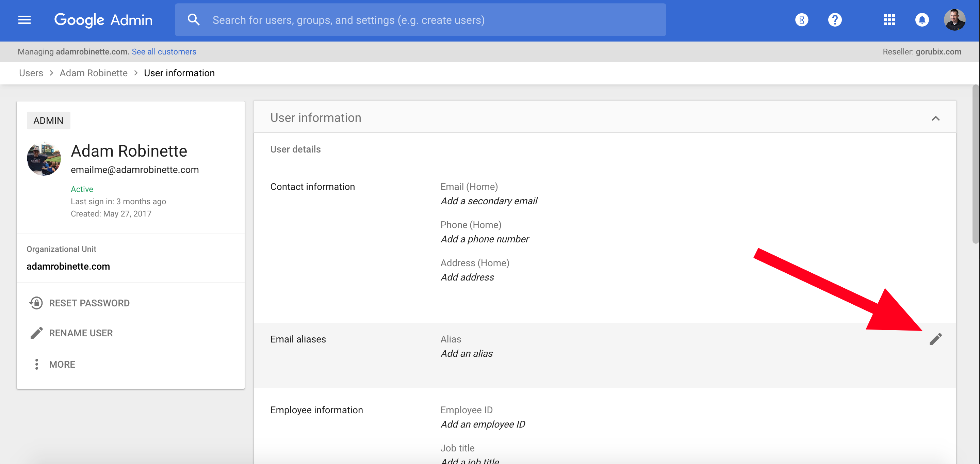Image resolution: width=980 pixels, height=464 pixels.
Task: Click the Active status label
Action: pyautogui.click(x=82, y=189)
